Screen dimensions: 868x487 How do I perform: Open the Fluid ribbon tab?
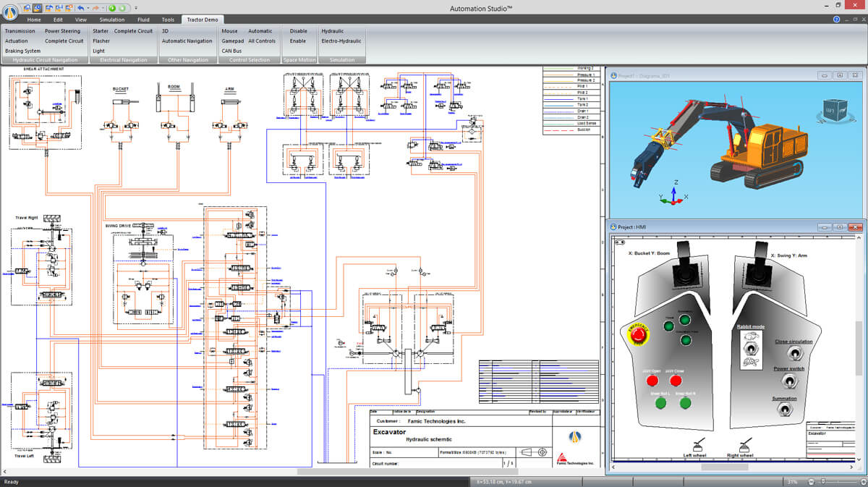click(x=143, y=20)
